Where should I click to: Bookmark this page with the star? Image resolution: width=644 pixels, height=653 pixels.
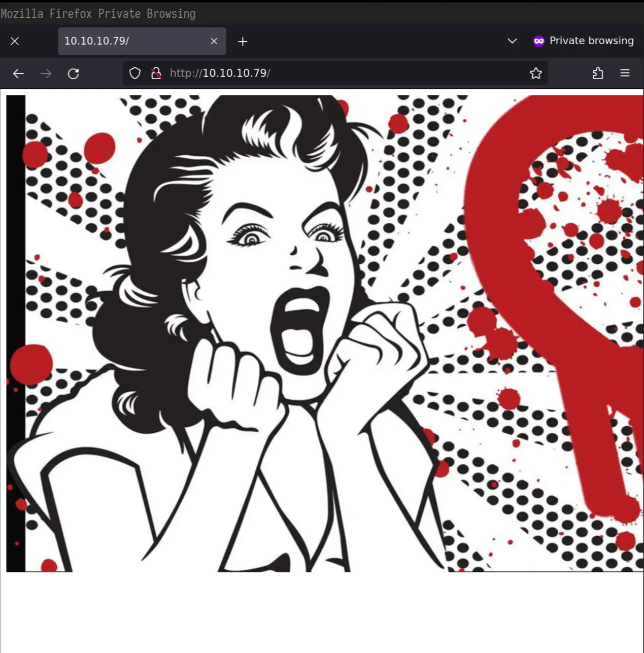click(x=535, y=74)
